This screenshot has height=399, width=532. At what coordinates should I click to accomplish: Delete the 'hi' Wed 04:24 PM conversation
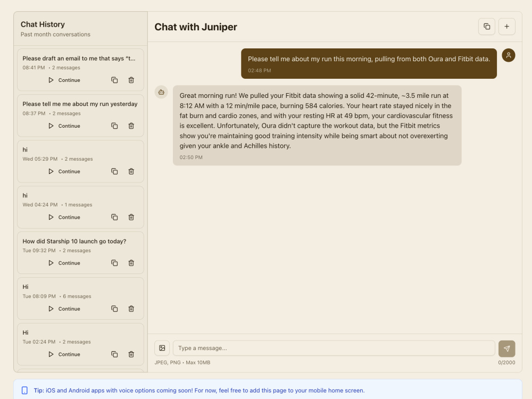pos(131,217)
